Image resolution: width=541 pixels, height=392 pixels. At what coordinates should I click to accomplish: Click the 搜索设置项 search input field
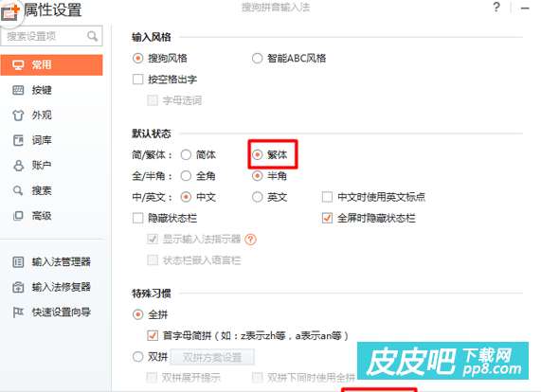coord(51,36)
